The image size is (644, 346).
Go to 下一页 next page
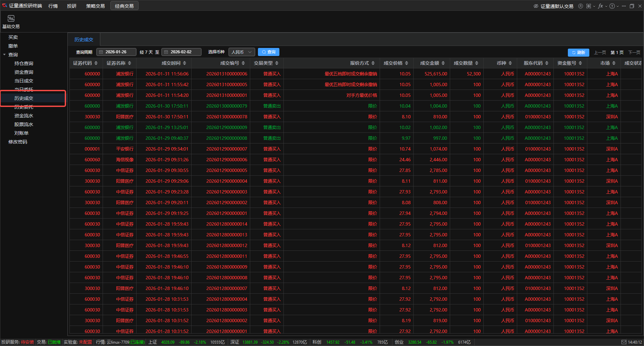pos(634,52)
